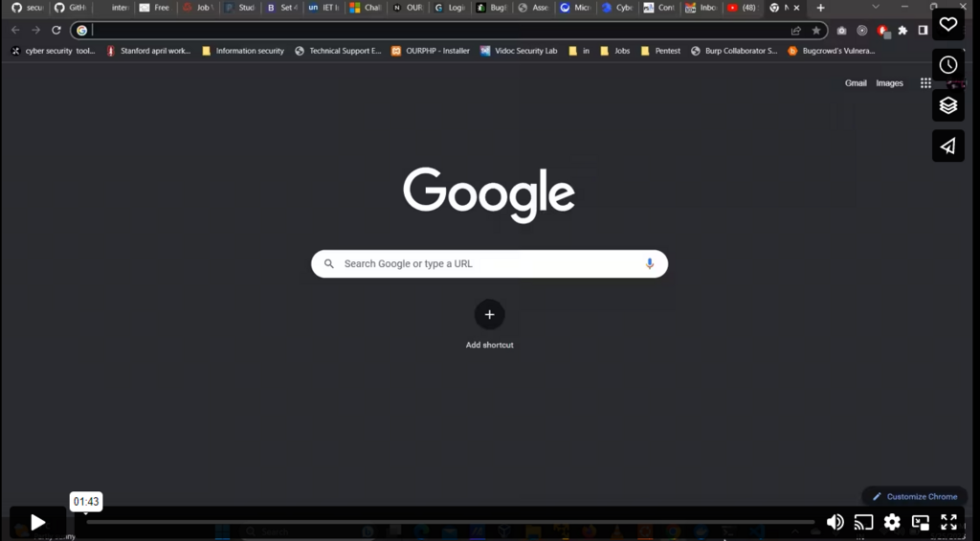Switch to the 'Cont' tab
Image resolution: width=980 pixels, height=541 pixels.
pyautogui.click(x=659, y=8)
